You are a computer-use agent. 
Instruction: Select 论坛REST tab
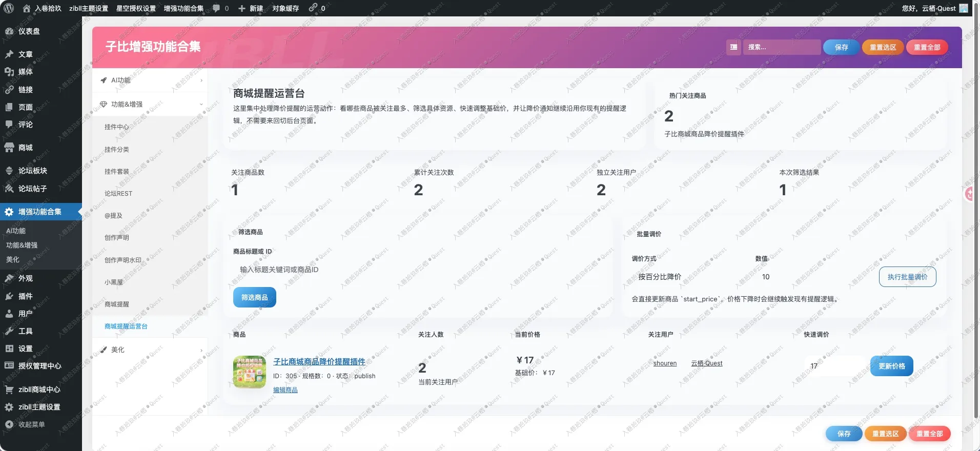pos(150,194)
